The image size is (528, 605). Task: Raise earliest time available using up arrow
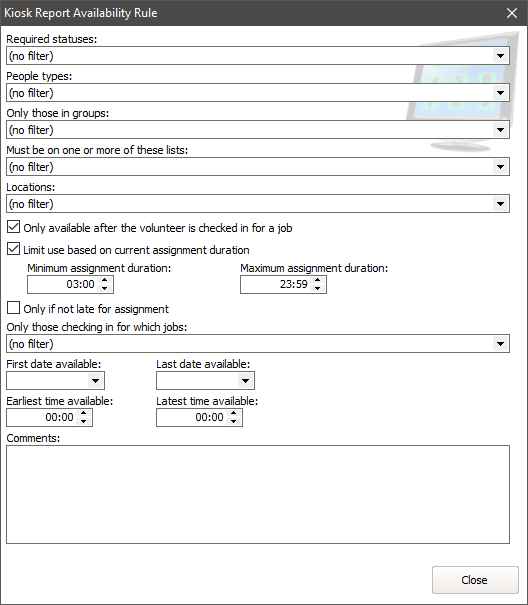pos(84,413)
